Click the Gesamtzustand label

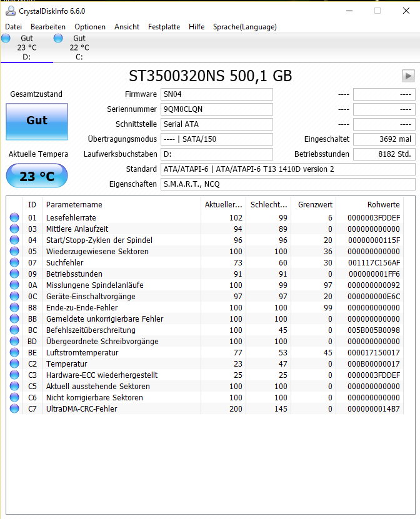[36, 94]
